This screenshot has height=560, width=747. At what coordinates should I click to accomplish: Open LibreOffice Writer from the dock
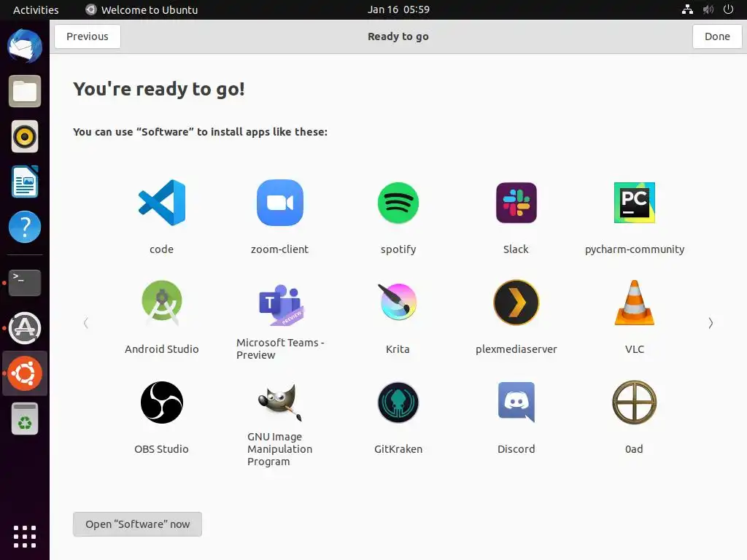[x=25, y=182]
